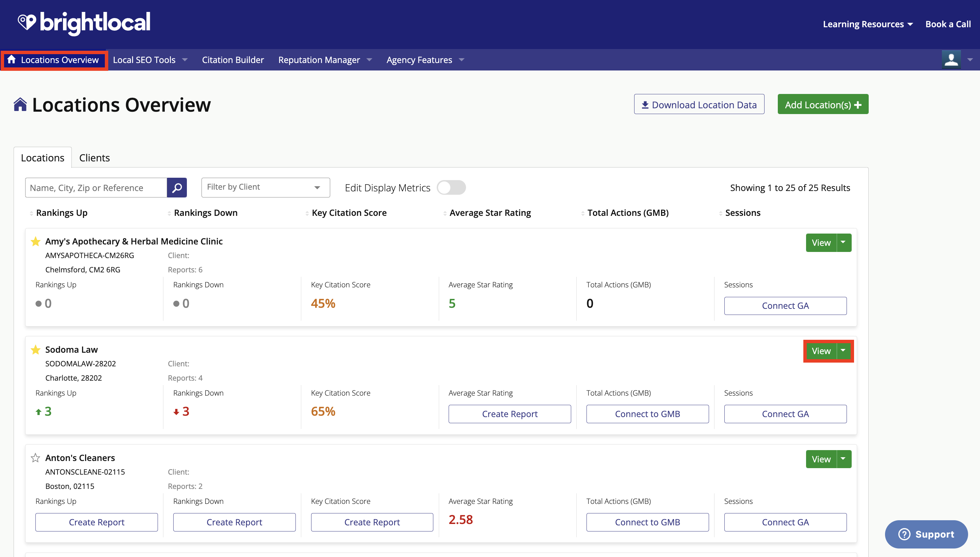
Task: Expand the Reputation Manager menu
Action: 325,60
